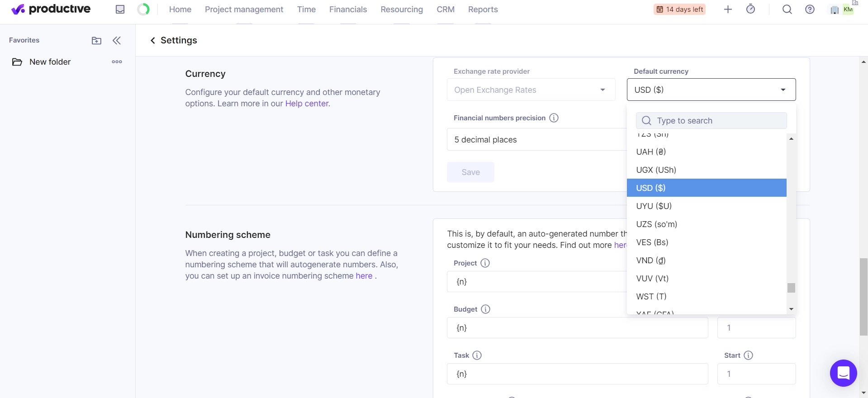This screenshot has width=868, height=398.
Task: Open the New folder options menu
Action: pos(117,62)
